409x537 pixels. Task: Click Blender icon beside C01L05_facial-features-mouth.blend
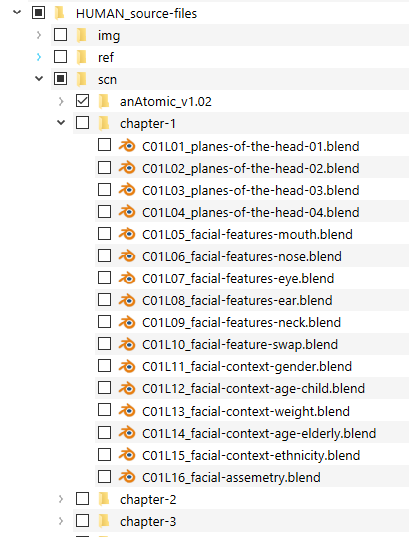point(127,234)
